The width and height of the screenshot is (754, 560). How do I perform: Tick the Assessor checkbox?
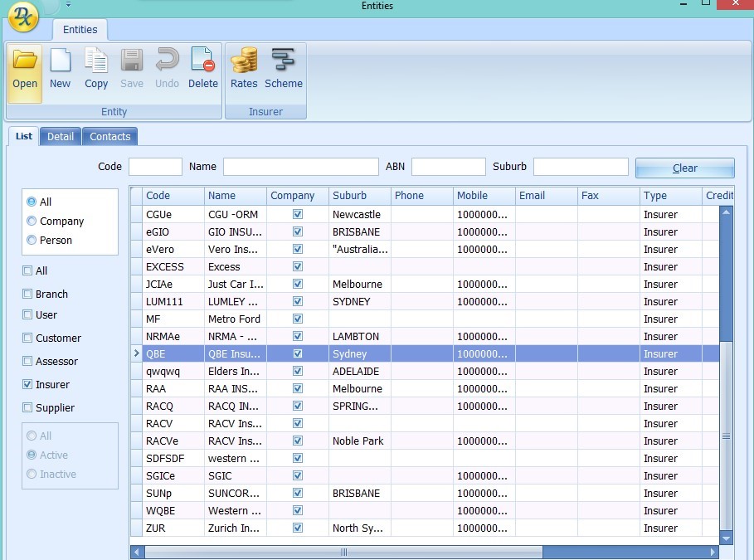(27, 361)
